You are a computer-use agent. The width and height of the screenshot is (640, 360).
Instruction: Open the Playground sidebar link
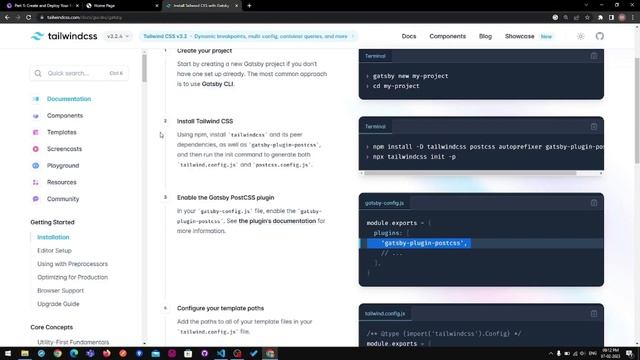[x=63, y=166]
